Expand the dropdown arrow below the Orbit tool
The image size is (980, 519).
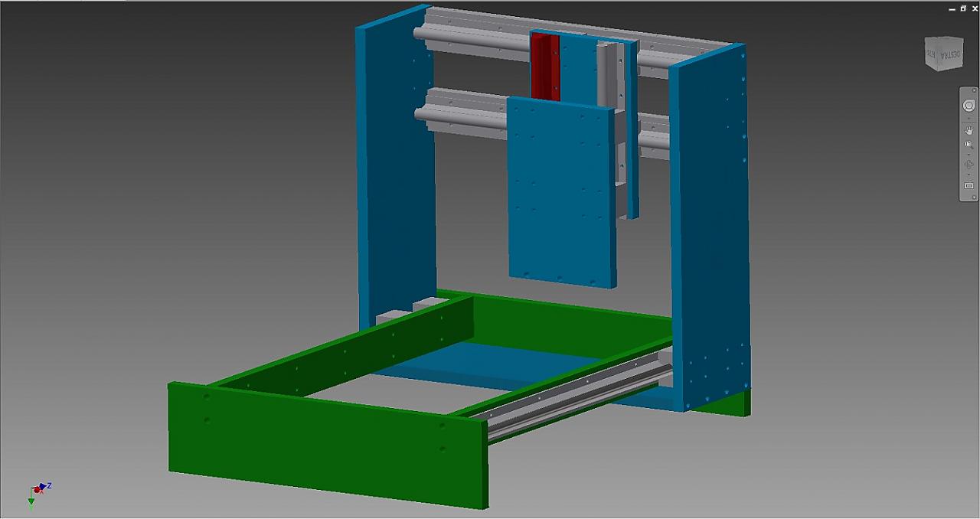point(969,175)
